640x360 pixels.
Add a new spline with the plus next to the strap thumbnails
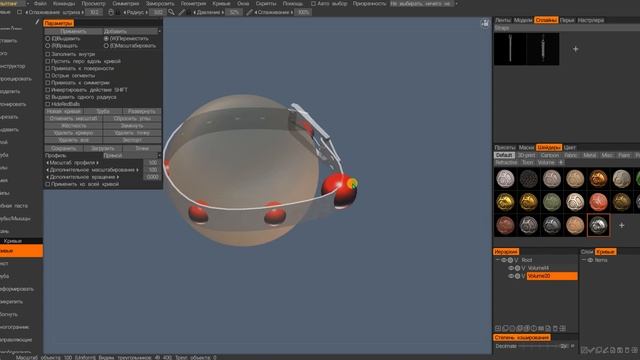click(576, 49)
